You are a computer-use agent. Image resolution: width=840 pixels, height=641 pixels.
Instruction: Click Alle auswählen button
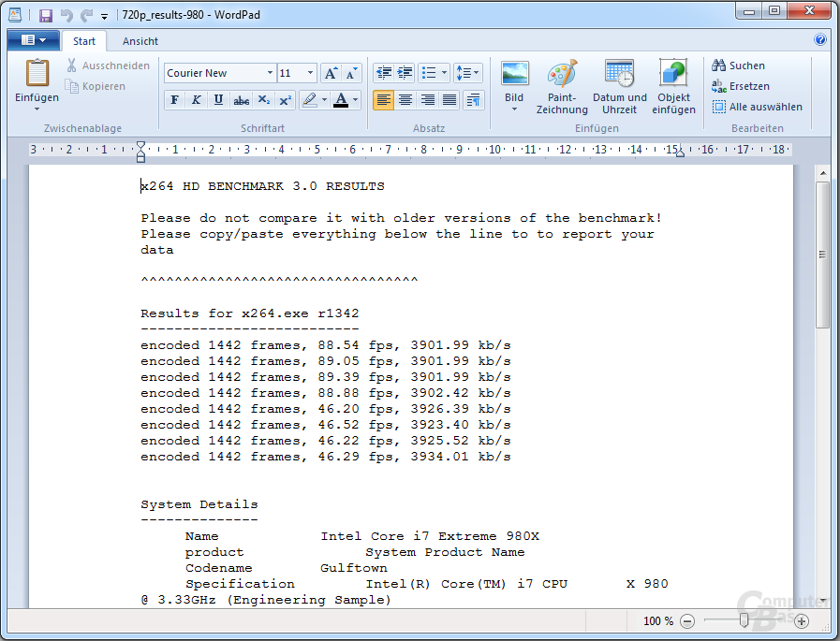point(757,107)
